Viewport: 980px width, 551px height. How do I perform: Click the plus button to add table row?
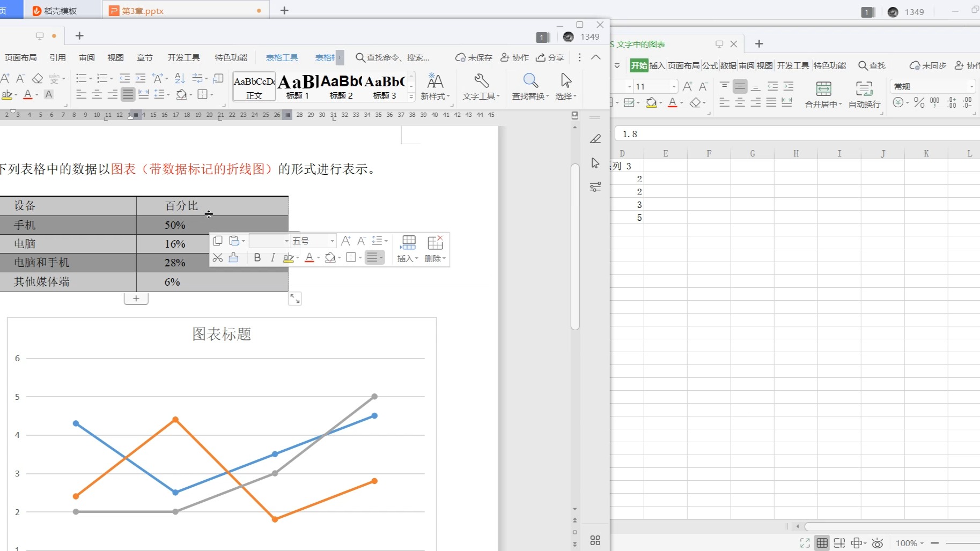point(136,298)
